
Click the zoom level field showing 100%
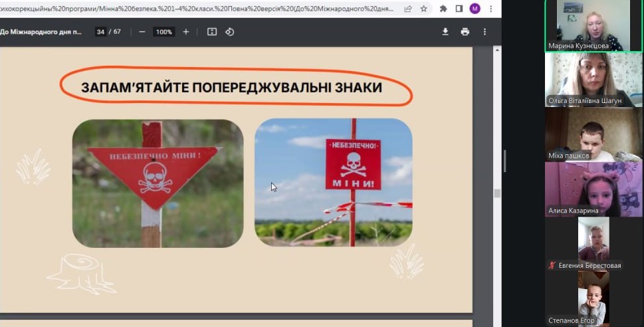(x=163, y=32)
